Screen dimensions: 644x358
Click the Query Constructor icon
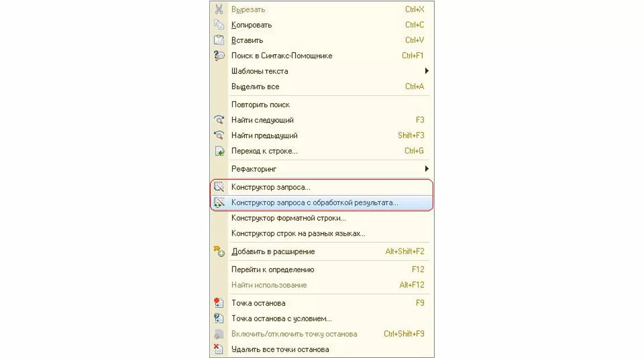[218, 187]
